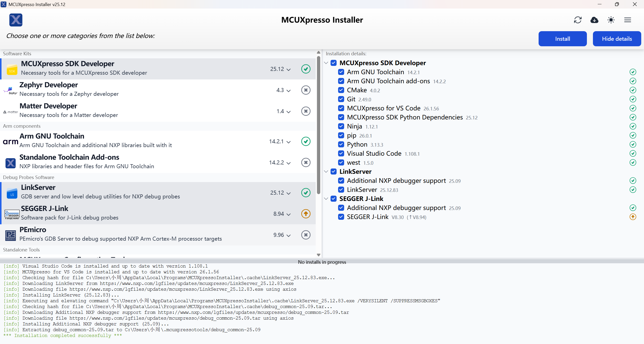Image resolution: width=644 pixels, height=344 pixels.
Task: Click 'No installs in progress' status bar
Action: pyautogui.click(x=322, y=262)
